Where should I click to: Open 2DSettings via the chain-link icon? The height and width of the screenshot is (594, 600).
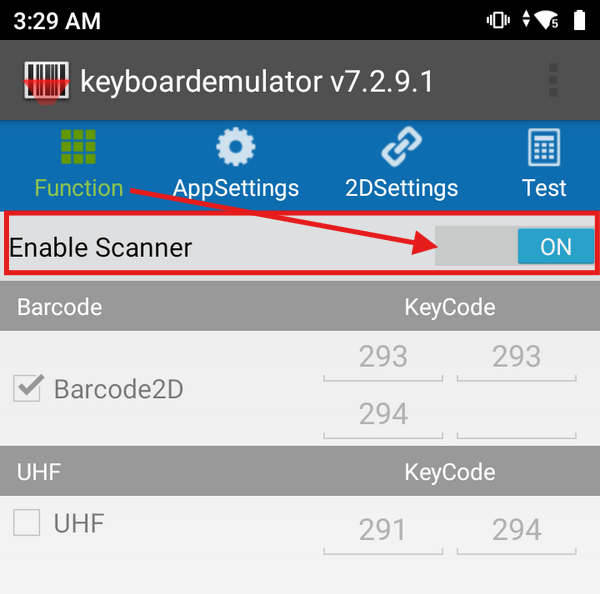401,148
